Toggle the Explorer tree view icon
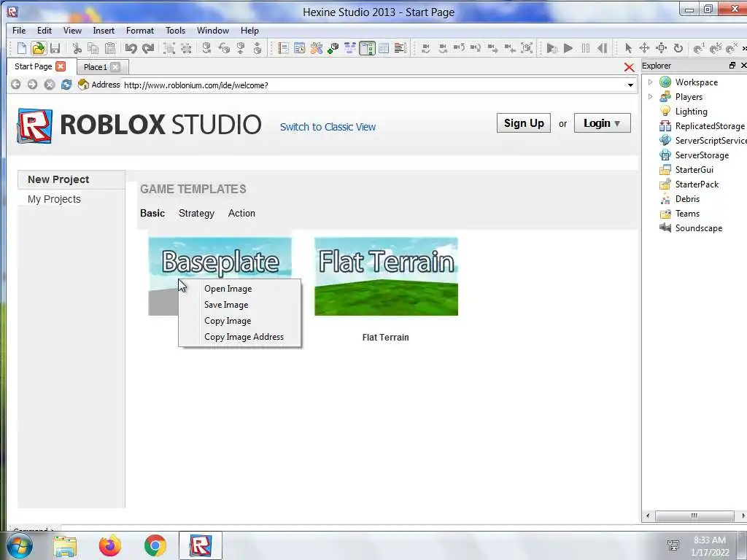 tap(368, 48)
